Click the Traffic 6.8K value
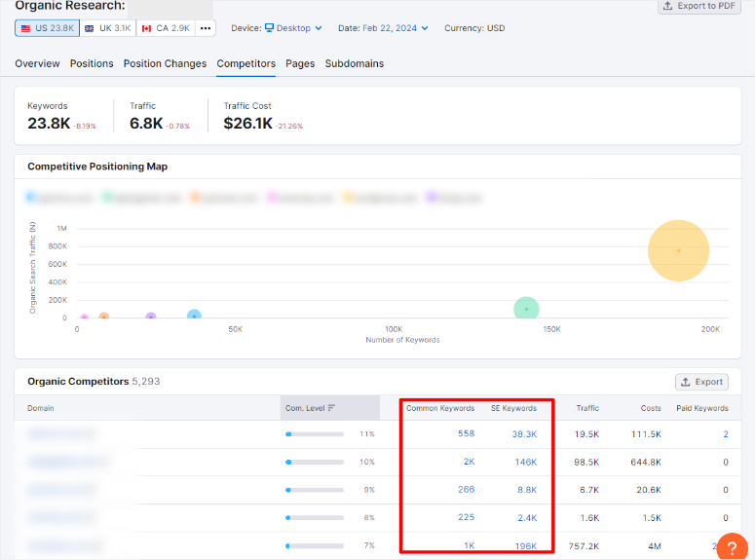The image size is (755, 560). [146, 124]
